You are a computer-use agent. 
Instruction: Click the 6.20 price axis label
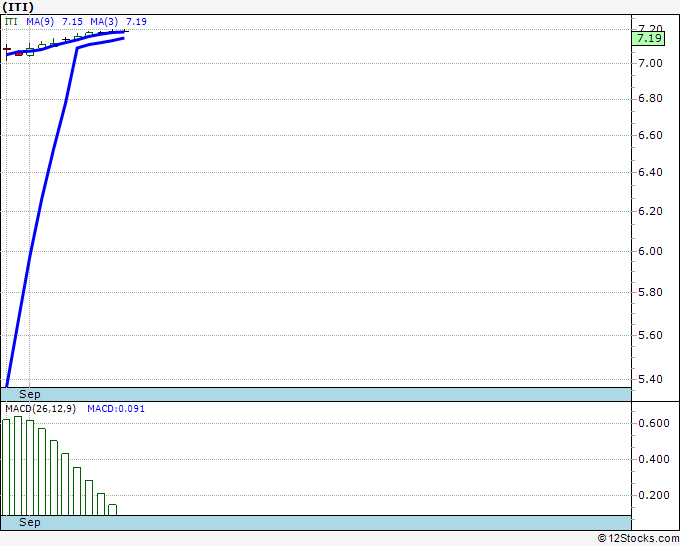point(651,211)
